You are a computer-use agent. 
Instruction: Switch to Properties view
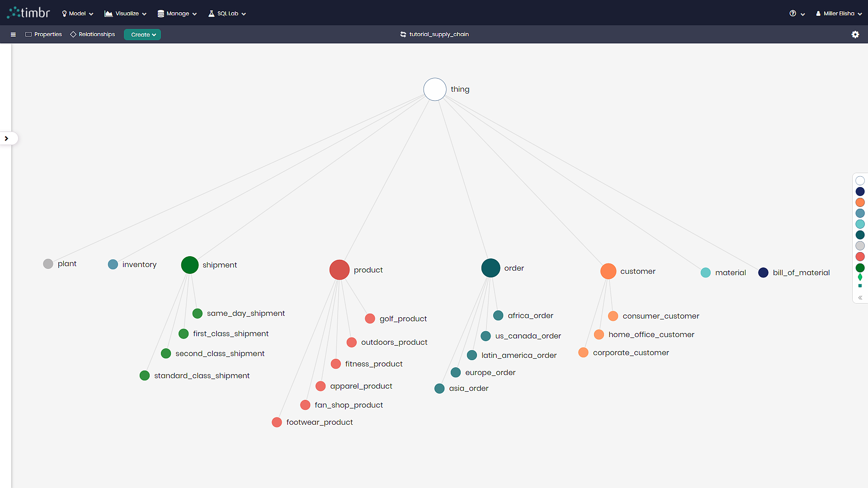(43, 34)
